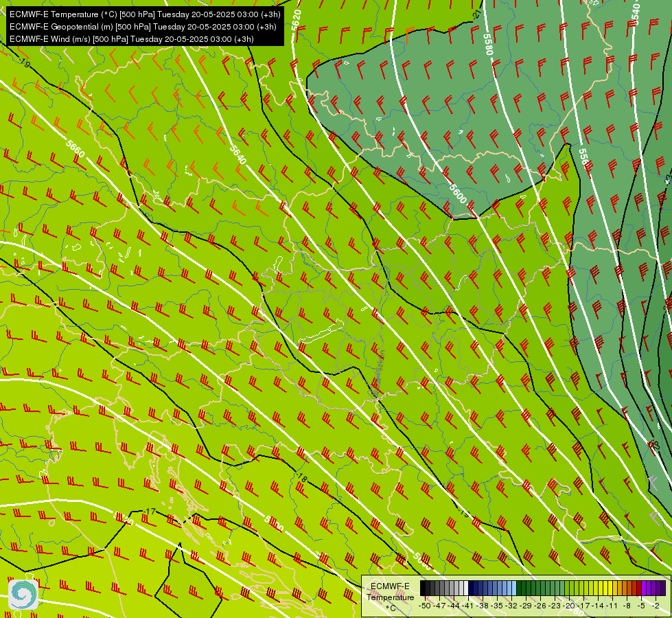Click the -35 tick label on legend
The height and width of the screenshot is (618, 672).
[497, 606]
